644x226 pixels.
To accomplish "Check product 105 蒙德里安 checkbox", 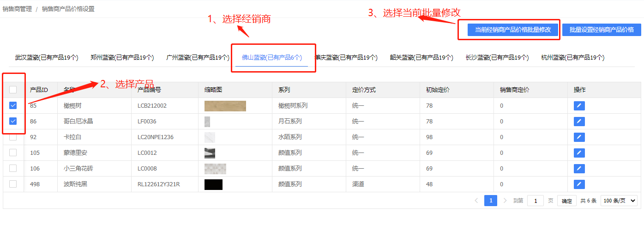I will [x=13, y=153].
